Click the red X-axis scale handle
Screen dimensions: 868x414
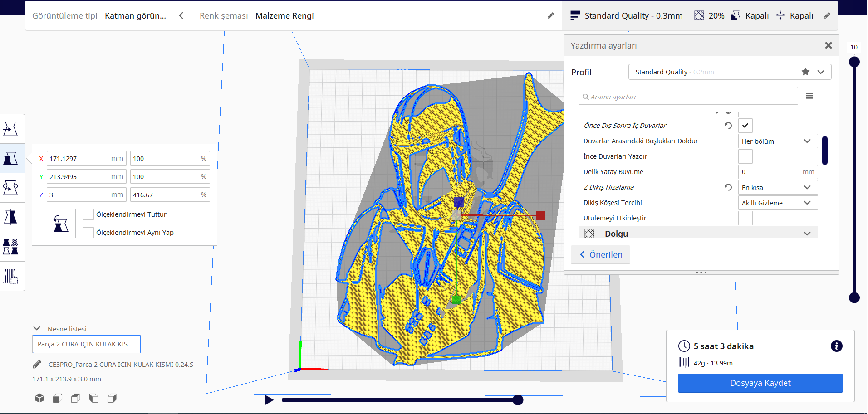[540, 215]
